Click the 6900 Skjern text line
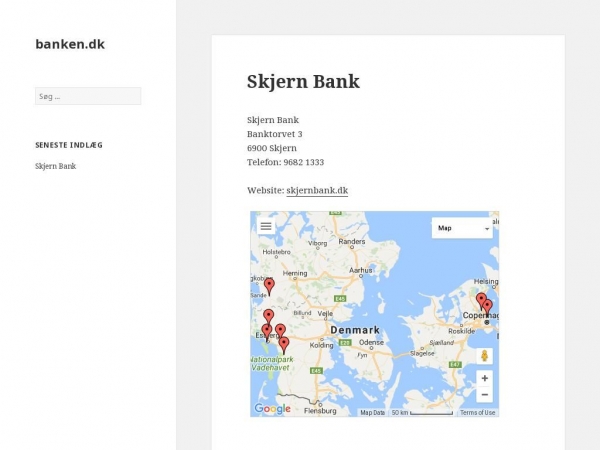 (x=272, y=148)
